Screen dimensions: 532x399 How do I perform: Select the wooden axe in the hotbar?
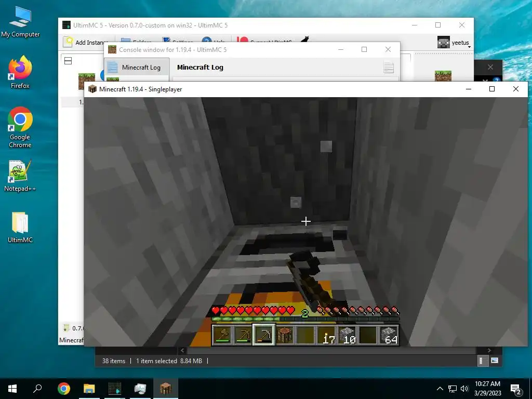point(222,335)
